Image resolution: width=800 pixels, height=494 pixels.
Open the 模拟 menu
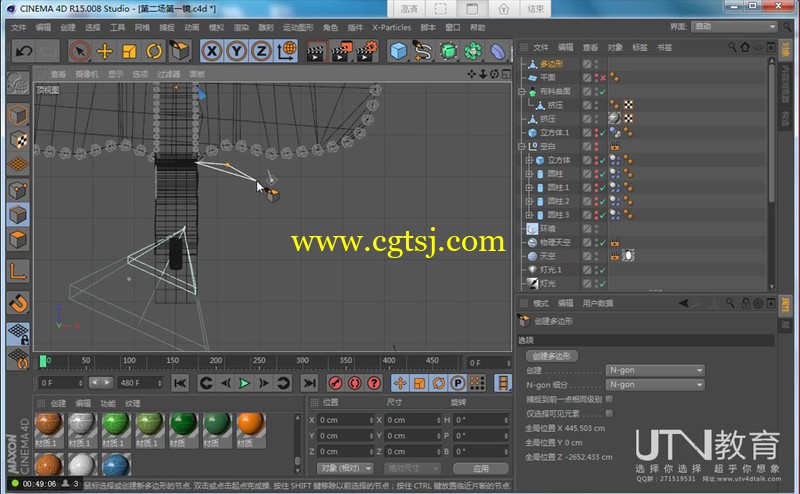[217, 28]
